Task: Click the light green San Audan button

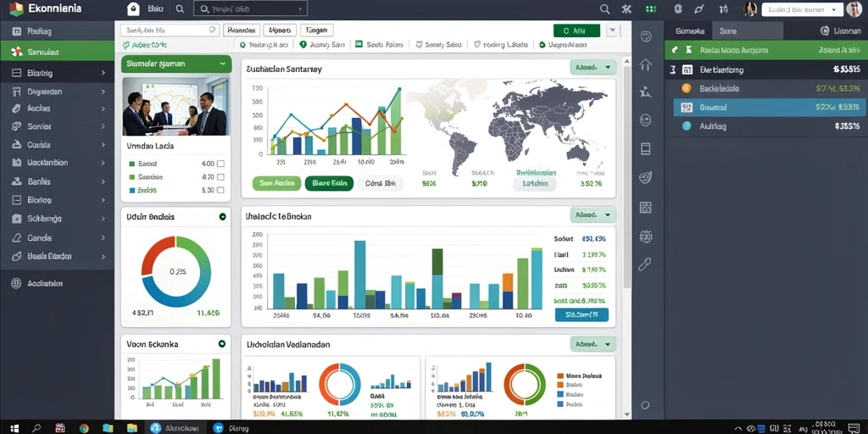Action: [x=277, y=184]
